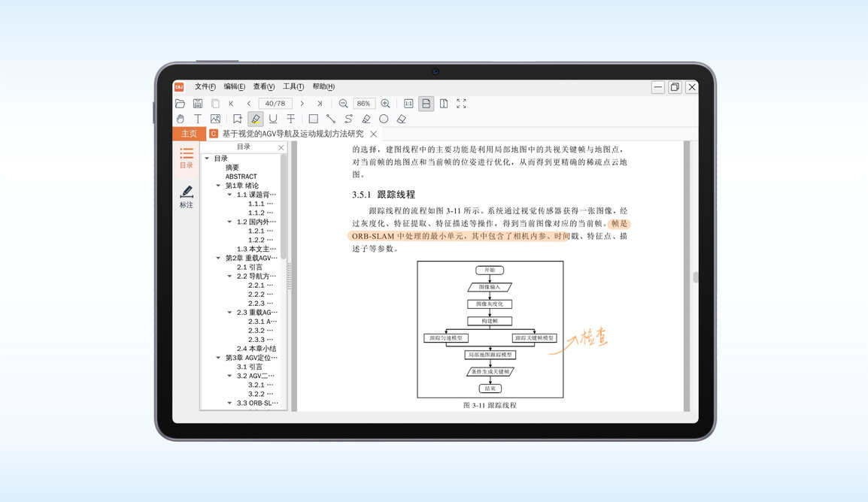Viewport: 868px width, 502px height.
Task: Open the 工具 menu
Action: pyautogui.click(x=292, y=86)
